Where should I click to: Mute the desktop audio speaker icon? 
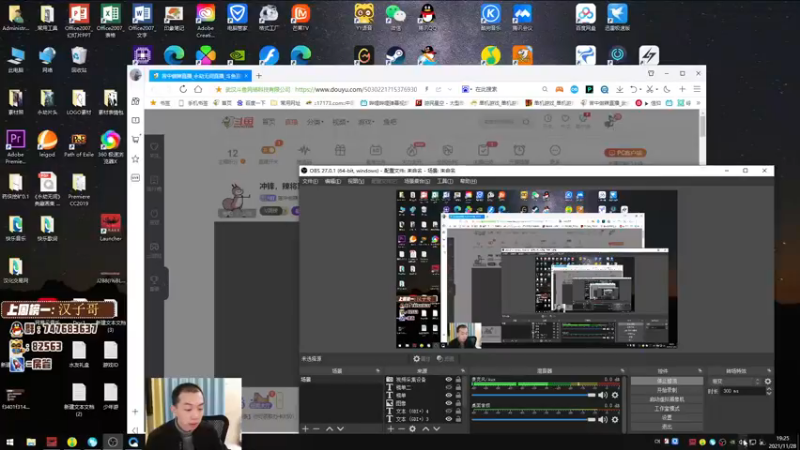pos(603,419)
